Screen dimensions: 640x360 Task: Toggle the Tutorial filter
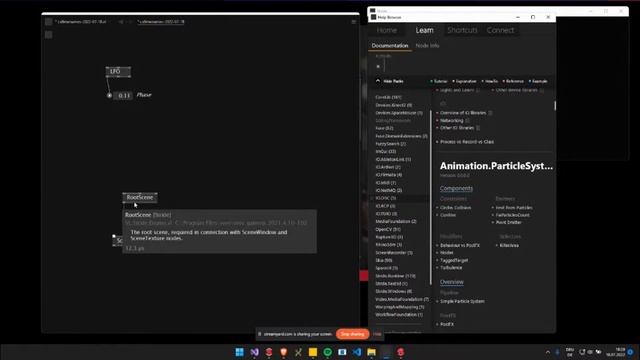439,81
